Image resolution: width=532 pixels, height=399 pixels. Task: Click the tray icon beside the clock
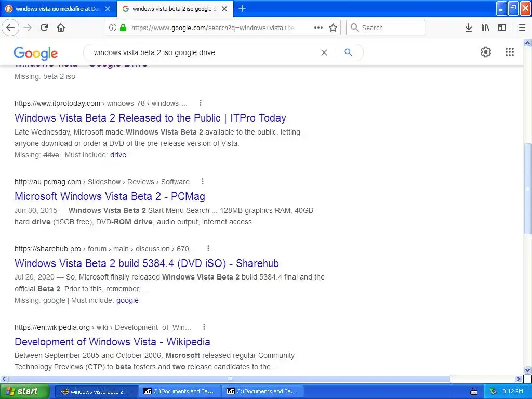point(493,392)
